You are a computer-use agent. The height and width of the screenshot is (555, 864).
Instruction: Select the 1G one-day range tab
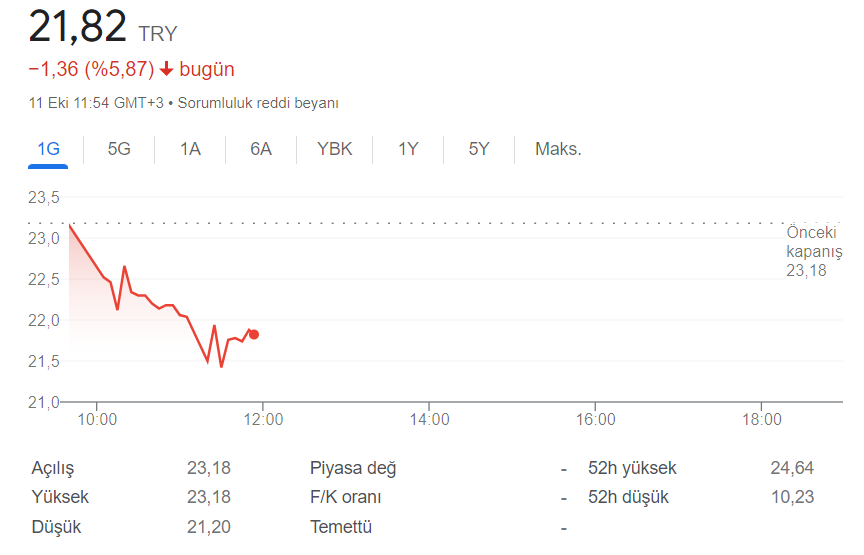click(x=48, y=149)
